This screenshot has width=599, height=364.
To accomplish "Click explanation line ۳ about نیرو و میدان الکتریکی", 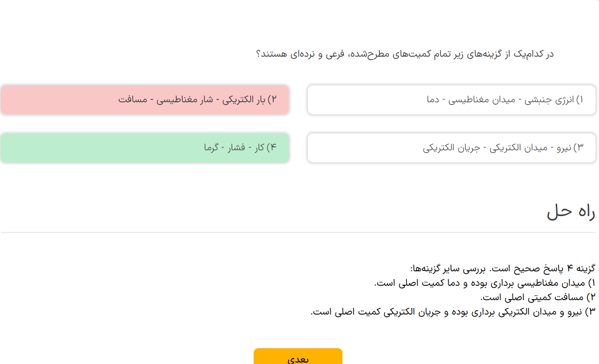I will pyautogui.click(x=453, y=312).
